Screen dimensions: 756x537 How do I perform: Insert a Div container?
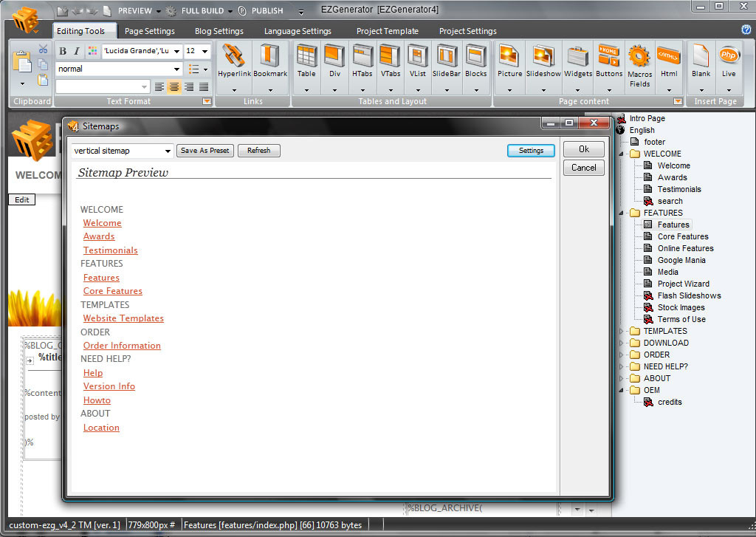click(334, 61)
